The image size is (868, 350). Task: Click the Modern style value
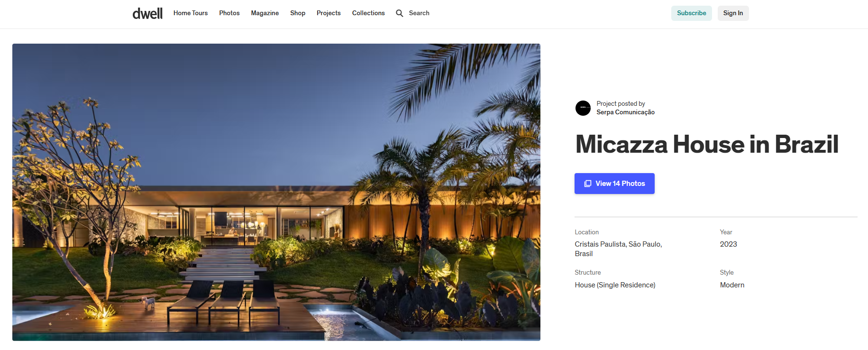(x=732, y=285)
